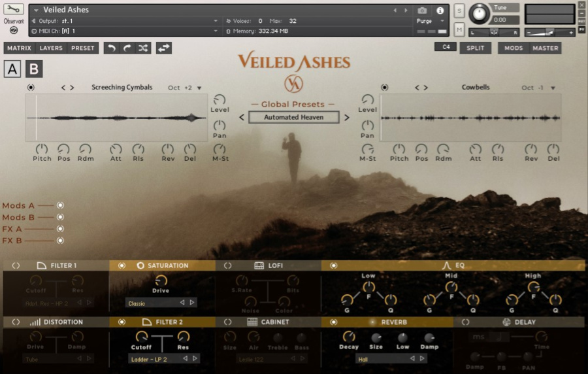588x374 pixels.
Task: Switch to the MODS page
Action: click(x=514, y=48)
